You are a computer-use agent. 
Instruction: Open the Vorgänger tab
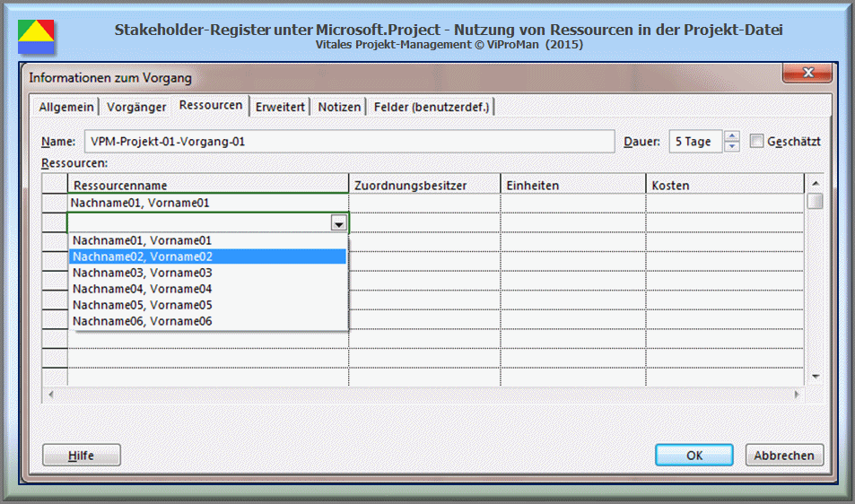click(x=136, y=107)
